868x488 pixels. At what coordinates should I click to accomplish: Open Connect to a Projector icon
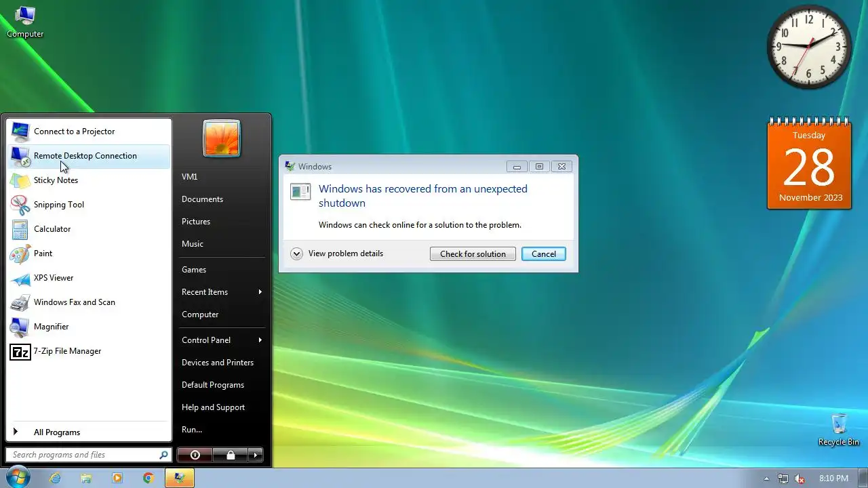coord(20,131)
